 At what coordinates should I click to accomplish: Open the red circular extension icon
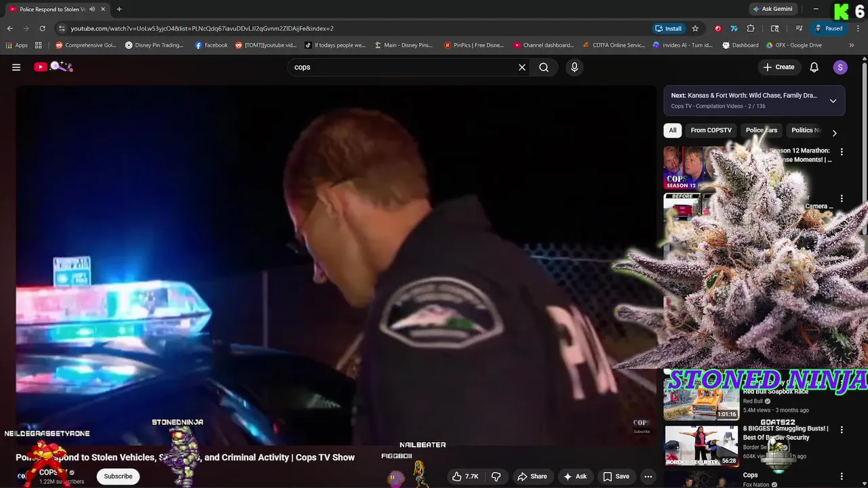(717, 28)
